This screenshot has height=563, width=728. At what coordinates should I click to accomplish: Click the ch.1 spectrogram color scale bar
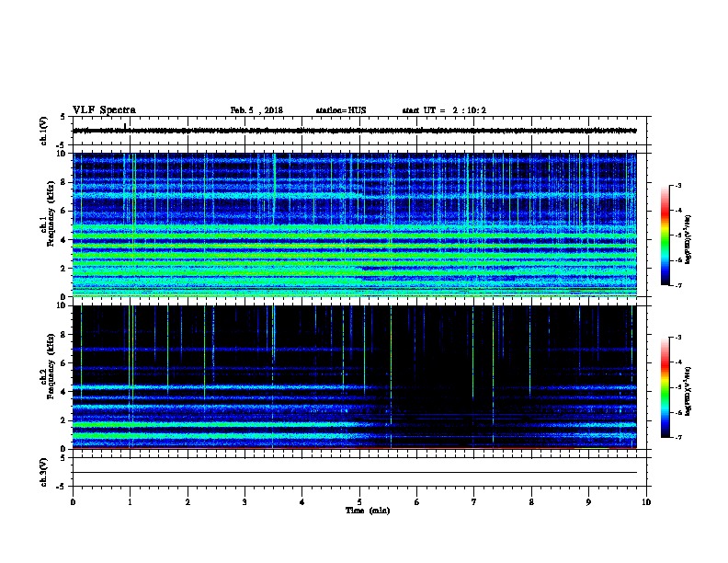point(665,236)
